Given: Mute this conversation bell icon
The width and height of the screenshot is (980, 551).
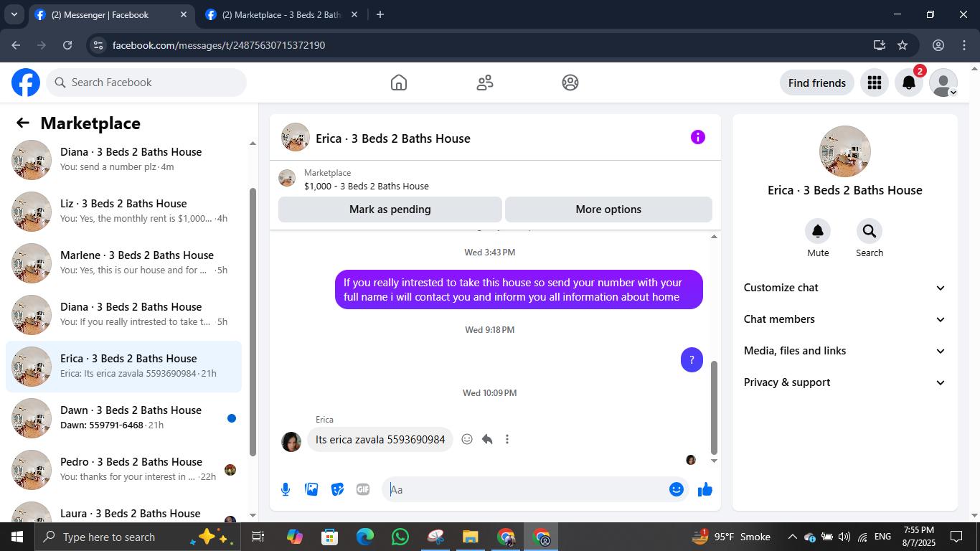Looking at the screenshot, I should pyautogui.click(x=818, y=231).
